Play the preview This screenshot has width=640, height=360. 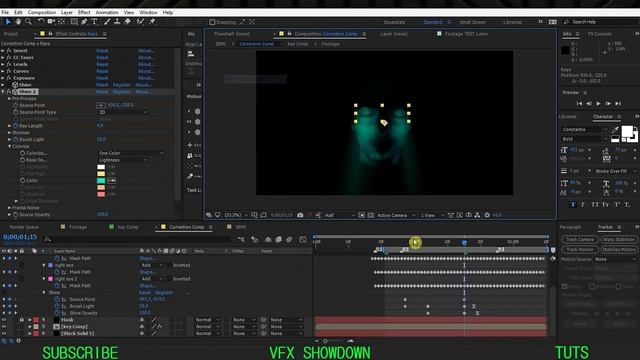point(598,104)
